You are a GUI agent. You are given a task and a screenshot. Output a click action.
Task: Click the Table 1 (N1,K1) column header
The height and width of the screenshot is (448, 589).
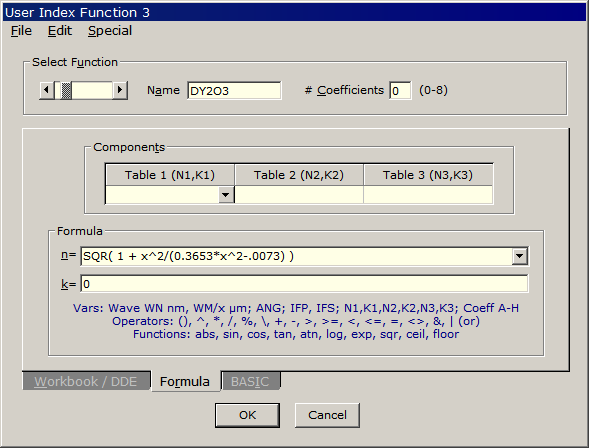(x=170, y=175)
